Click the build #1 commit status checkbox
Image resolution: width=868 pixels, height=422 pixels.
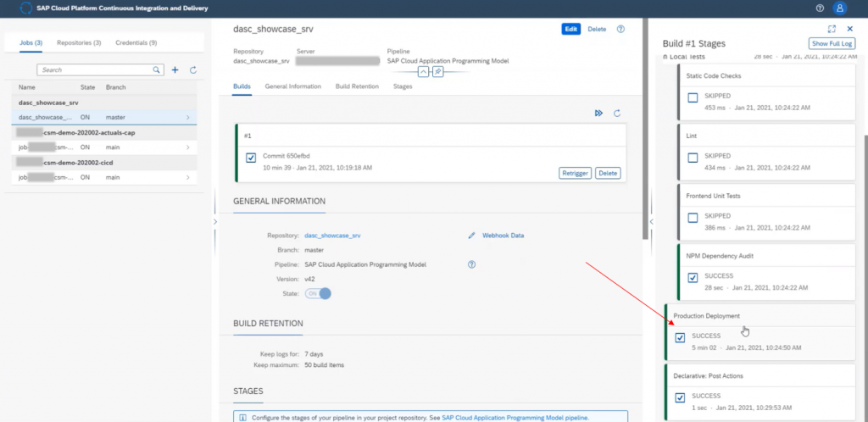[251, 158]
